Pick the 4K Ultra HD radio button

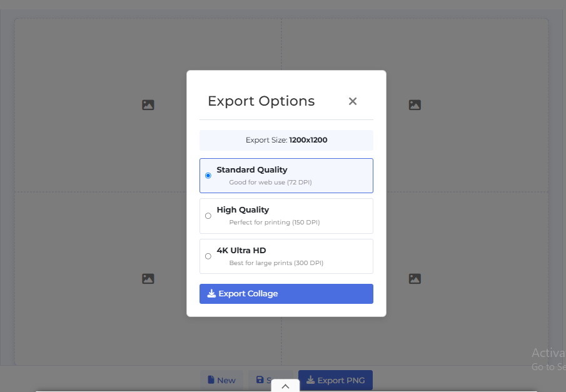pyautogui.click(x=208, y=256)
